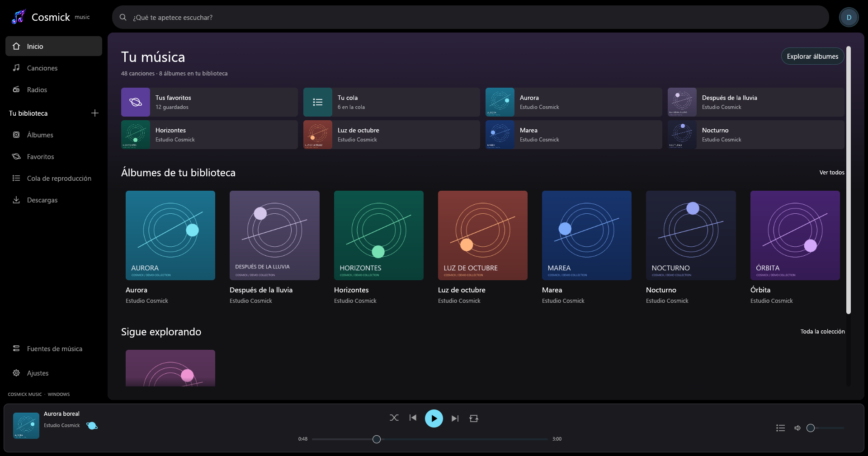Click the total duration 3:00 label

[557, 439]
